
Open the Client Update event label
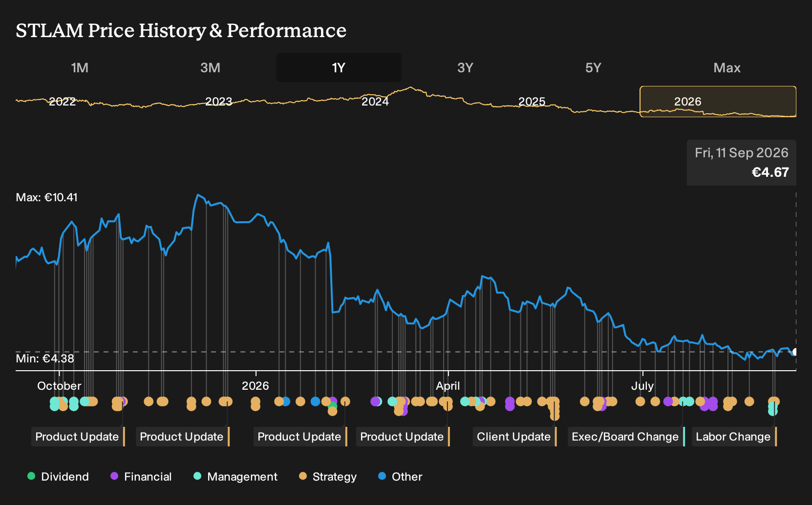coord(515,437)
